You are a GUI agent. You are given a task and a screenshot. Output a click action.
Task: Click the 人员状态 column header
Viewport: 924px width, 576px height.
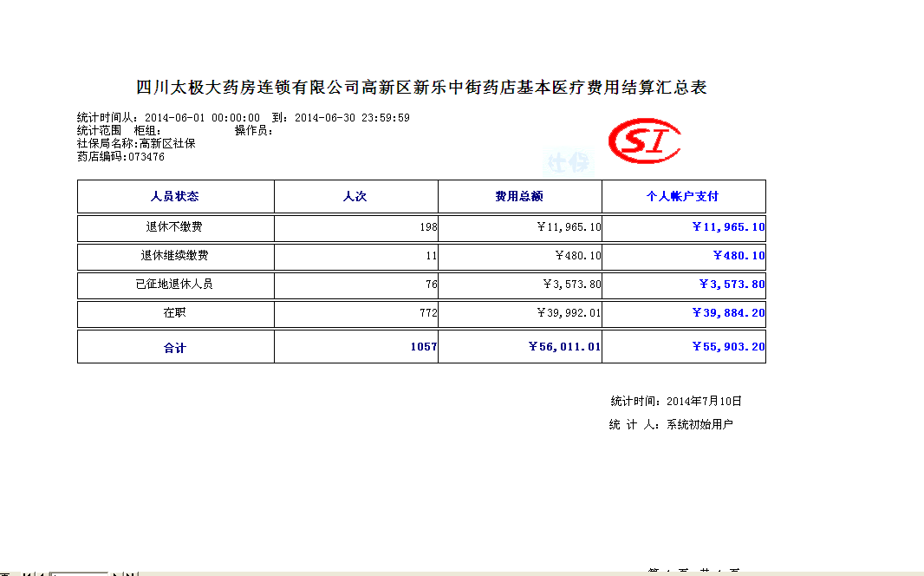pyautogui.click(x=174, y=196)
